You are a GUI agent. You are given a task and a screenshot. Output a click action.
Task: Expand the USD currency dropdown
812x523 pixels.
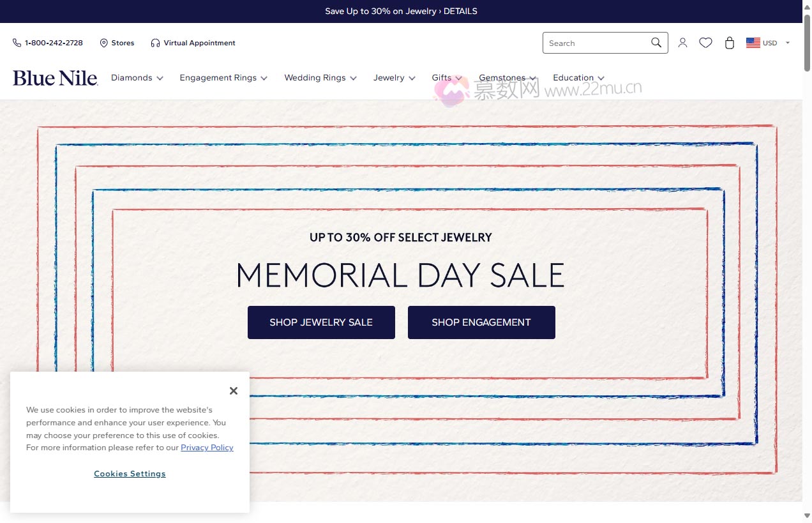pos(787,43)
